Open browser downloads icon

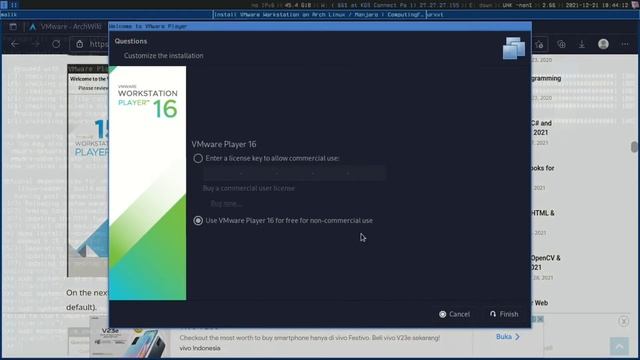coord(582,44)
